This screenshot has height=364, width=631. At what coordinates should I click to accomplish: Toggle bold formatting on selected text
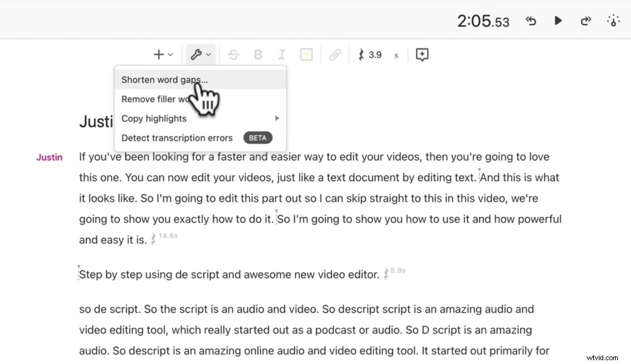click(x=257, y=54)
